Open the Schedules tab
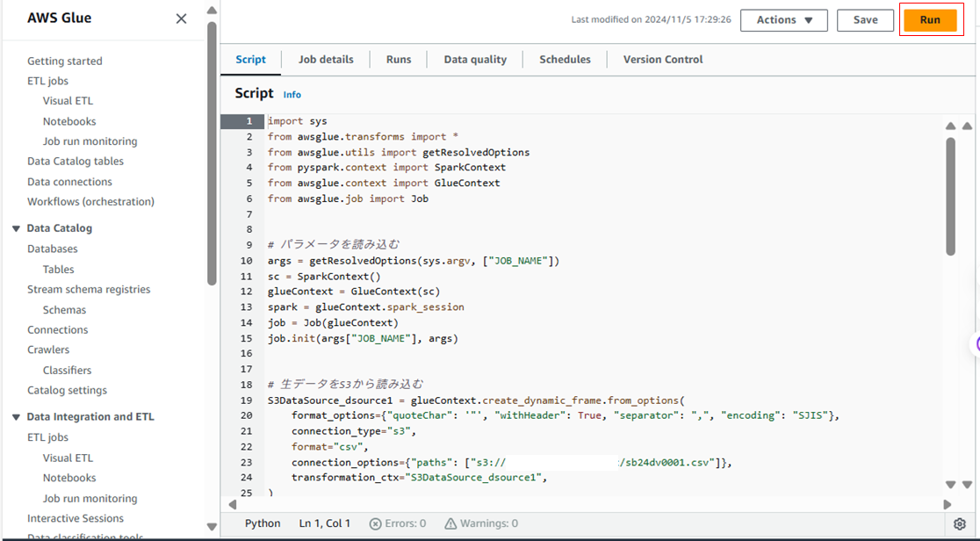 [565, 60]
